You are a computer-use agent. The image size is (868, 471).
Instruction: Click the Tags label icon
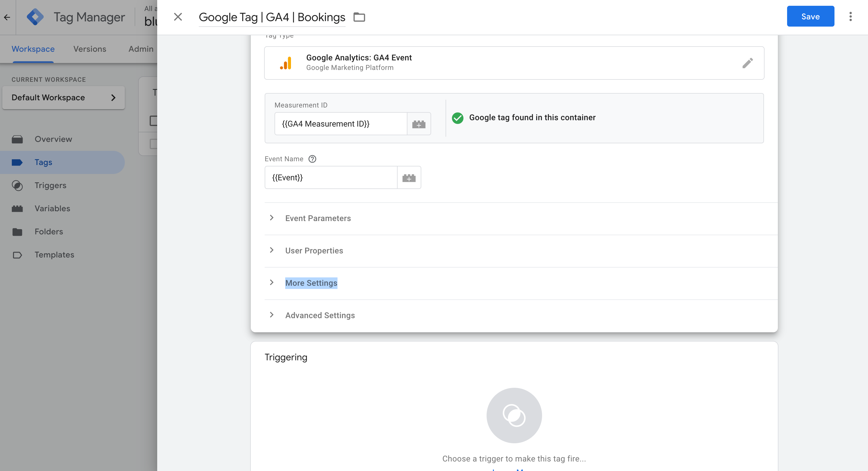click(17, 162)
